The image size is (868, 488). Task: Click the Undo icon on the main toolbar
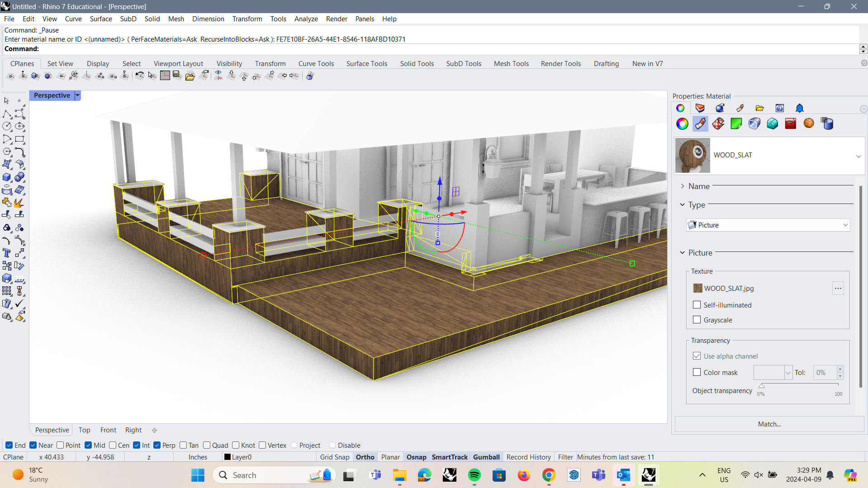tap(139, 76)
